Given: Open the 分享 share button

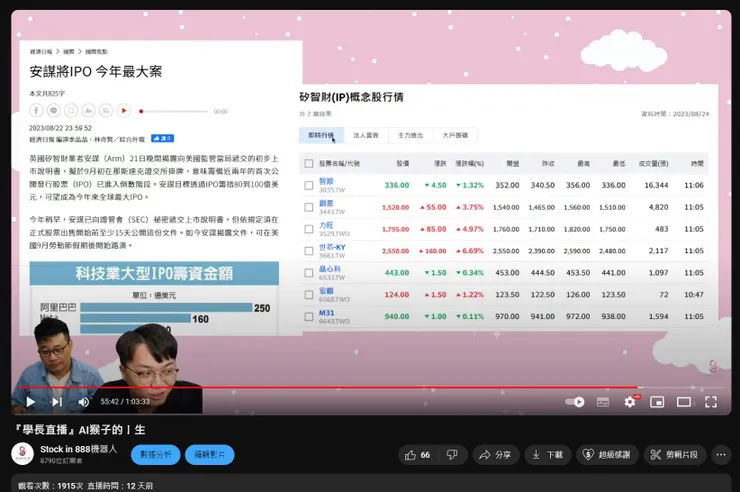Looking at the screenshot, I should click(x=495, y=455).
